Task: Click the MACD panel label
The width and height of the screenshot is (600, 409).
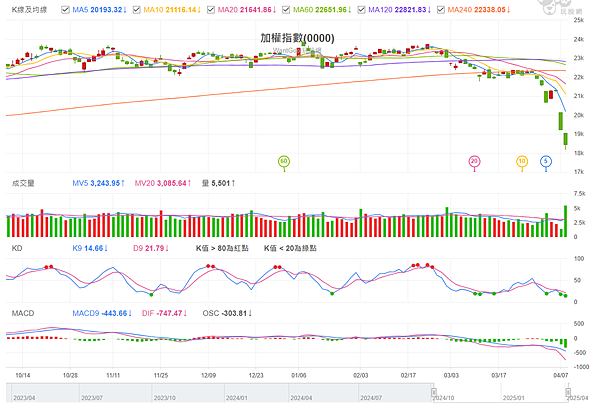Action: click(23, 313)
